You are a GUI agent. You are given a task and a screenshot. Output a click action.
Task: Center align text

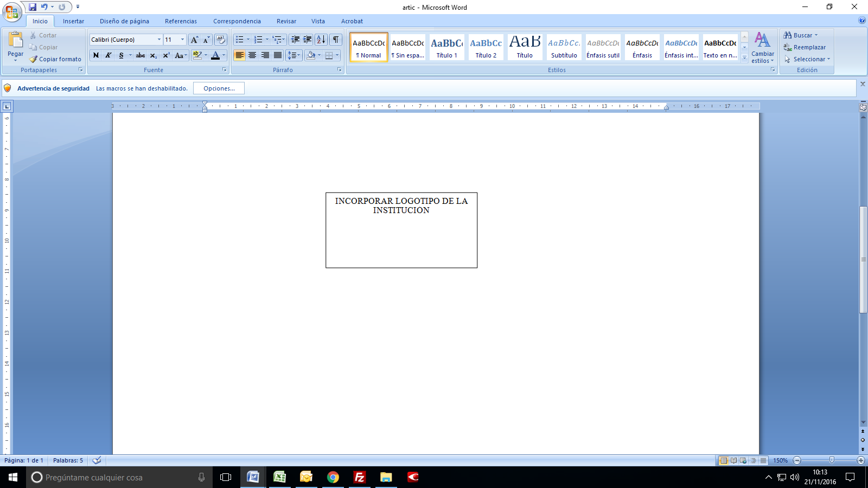(252, 55)
